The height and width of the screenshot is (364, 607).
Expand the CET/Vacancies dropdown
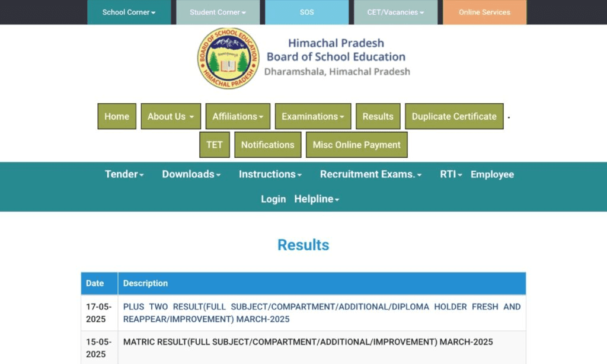[395, 12]
